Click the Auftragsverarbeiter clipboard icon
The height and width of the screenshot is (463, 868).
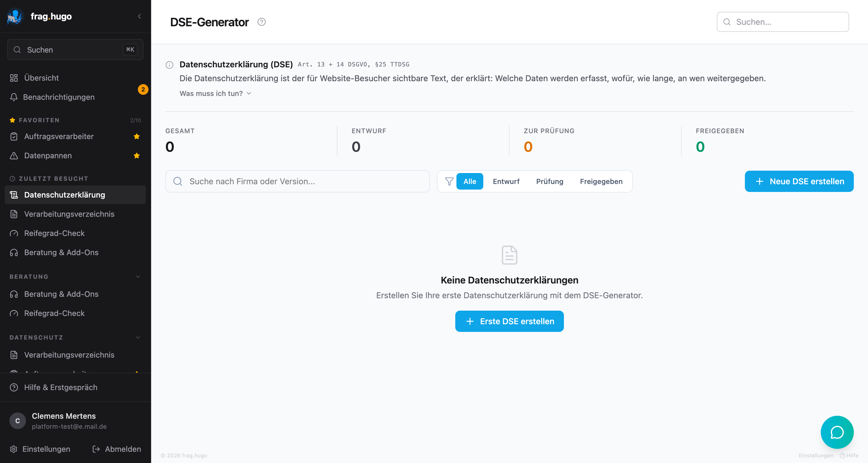[14, 136]
